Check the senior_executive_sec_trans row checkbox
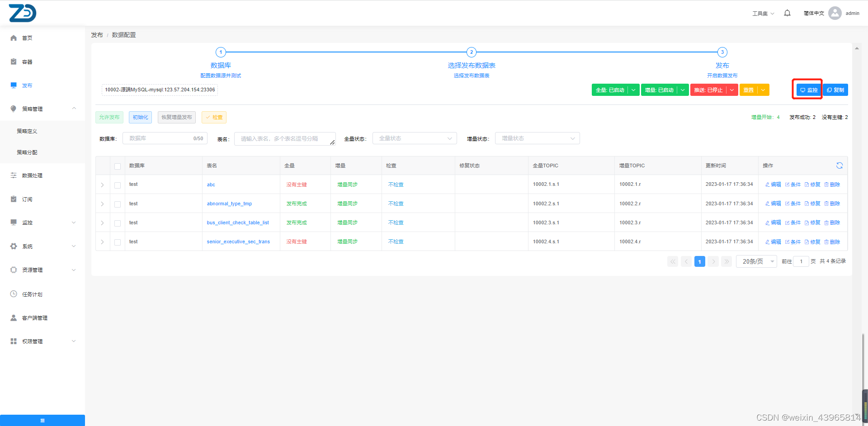The width and height of the screenshot is (868, 426). 118,242
